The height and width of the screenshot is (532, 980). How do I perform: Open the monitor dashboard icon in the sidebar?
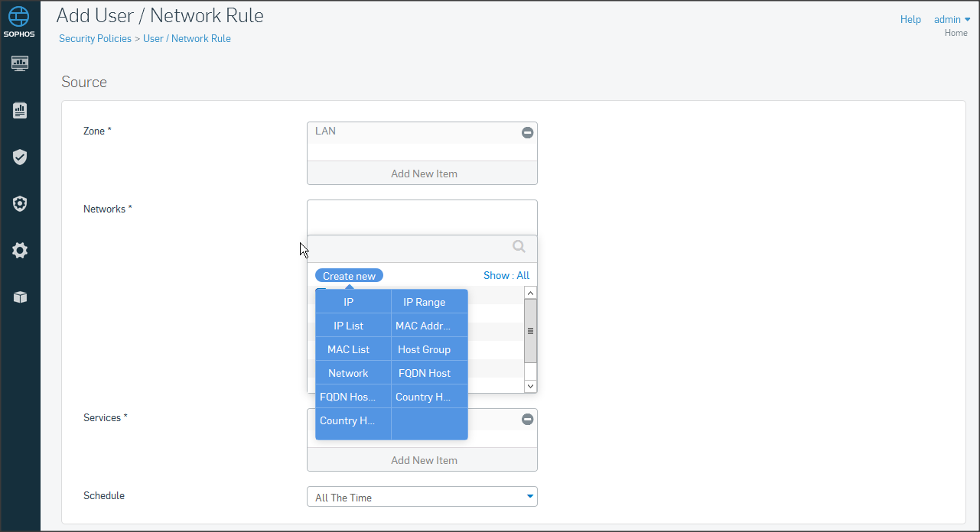pos(20,63)
